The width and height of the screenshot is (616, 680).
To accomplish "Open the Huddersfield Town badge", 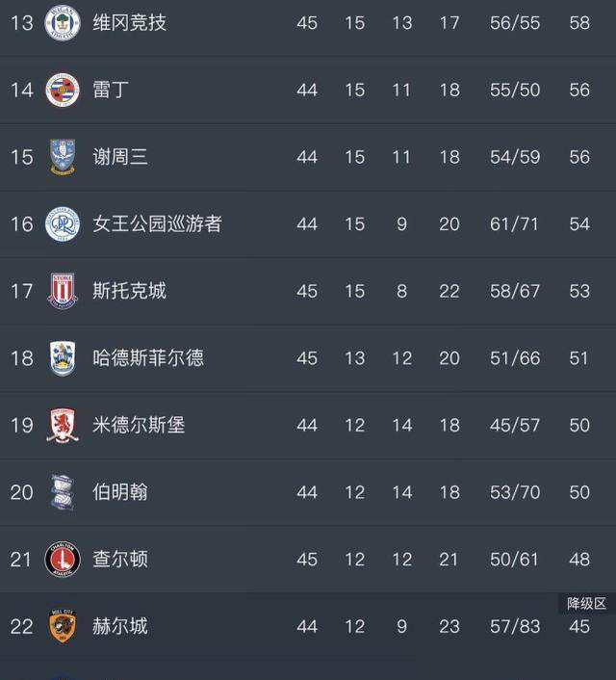I will (63, 358).
